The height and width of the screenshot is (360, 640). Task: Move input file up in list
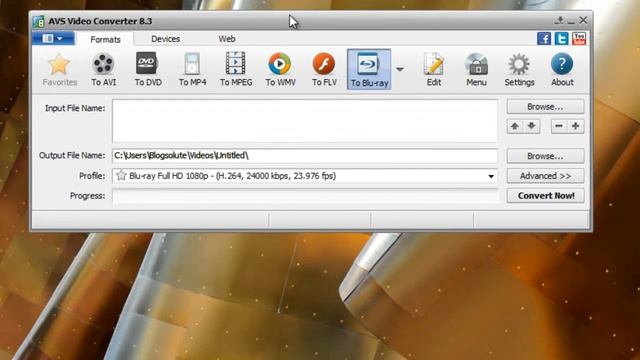point(515,126)
